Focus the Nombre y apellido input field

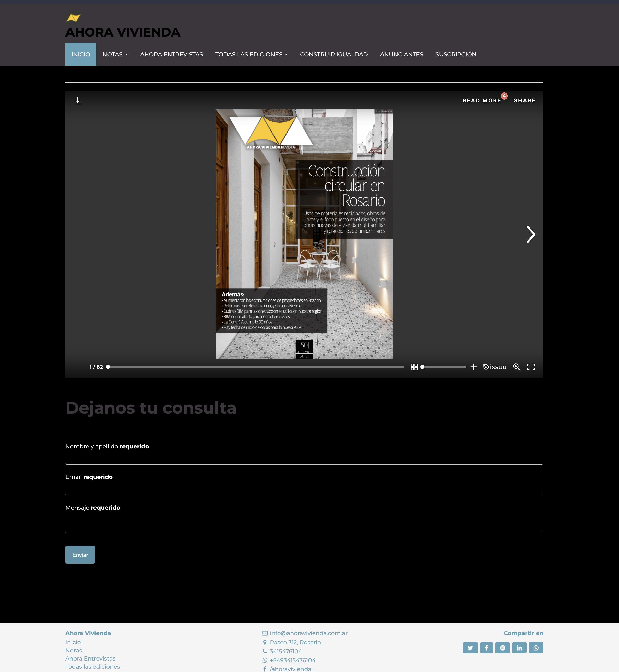pyautogui.click(x=304, y=458)
